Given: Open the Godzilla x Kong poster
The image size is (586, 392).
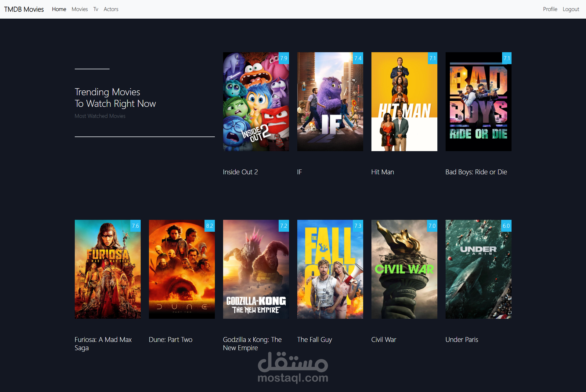Looking at the screenshot, I should [x=256, y=269].
